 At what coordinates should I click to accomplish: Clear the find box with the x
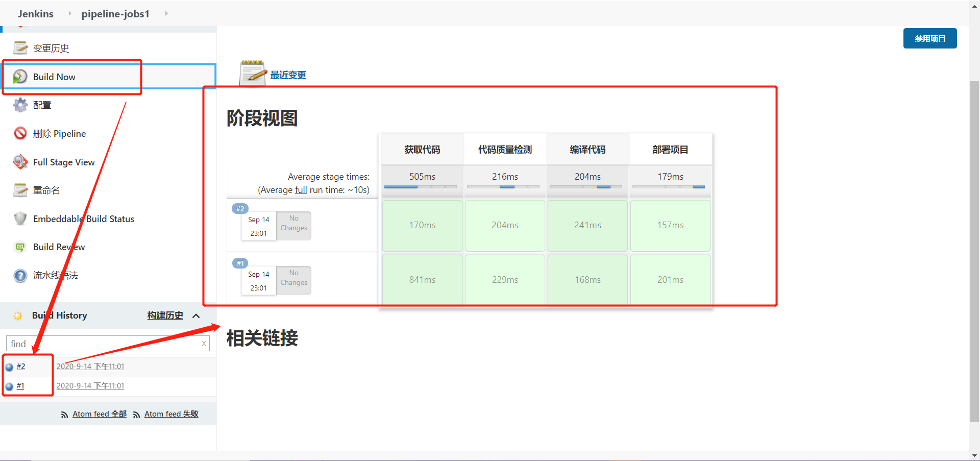tap(204, 343)
